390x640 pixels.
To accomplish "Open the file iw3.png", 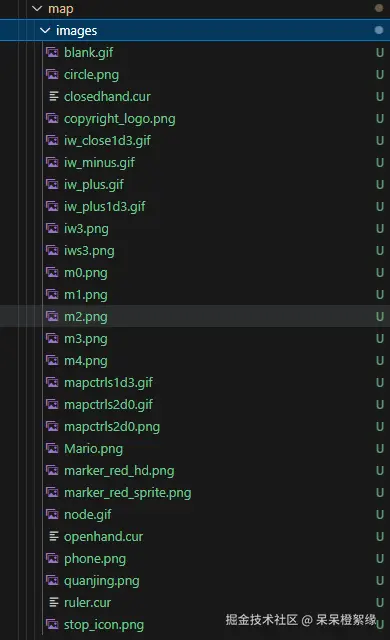I will 86,229.
